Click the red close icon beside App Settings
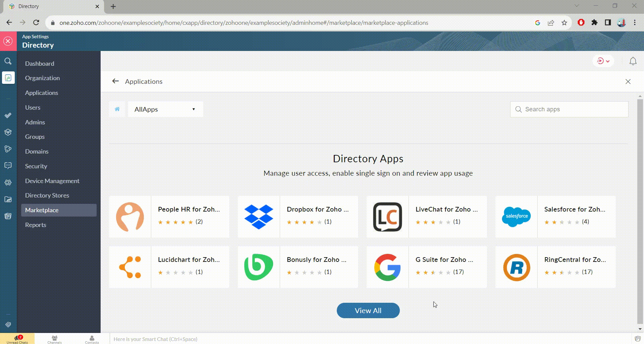Screen dimensions: 644x344 pos(8,41)
